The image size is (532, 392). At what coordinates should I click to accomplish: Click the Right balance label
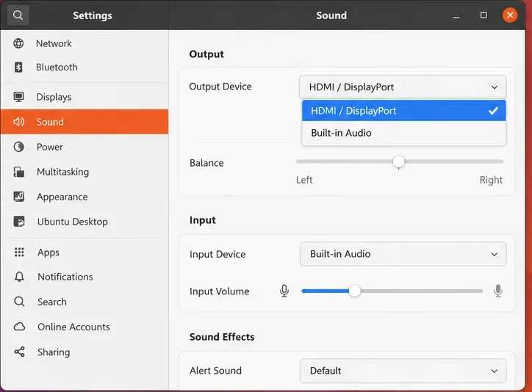[x=491, y=180]
